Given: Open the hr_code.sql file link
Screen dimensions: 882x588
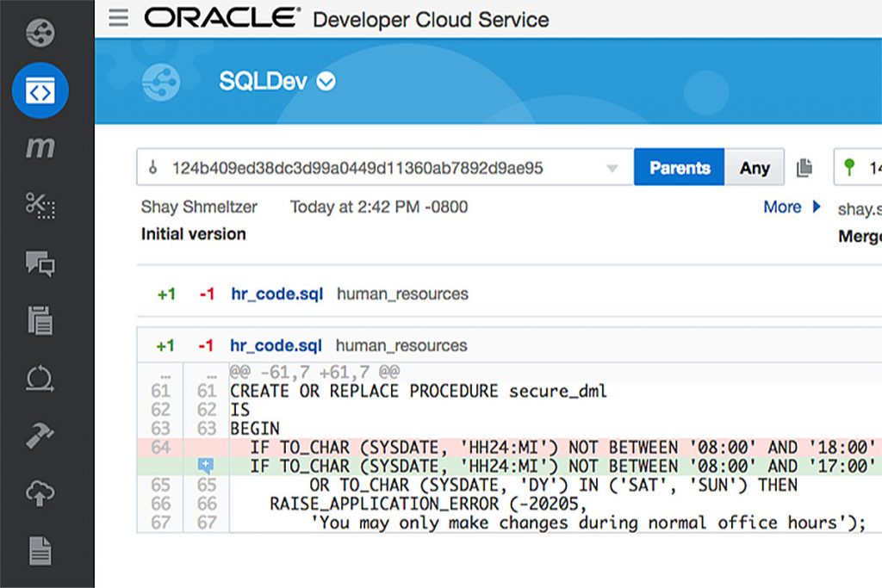Looking at the screenshot, I should coord(276,294).
